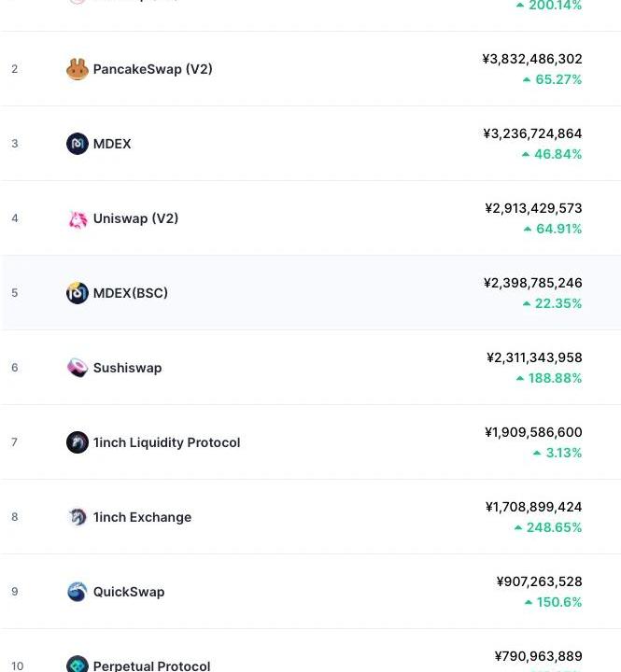Open the Sushiswap exchange page link
The width and height of the screenshot is (621, 672).
127,368
